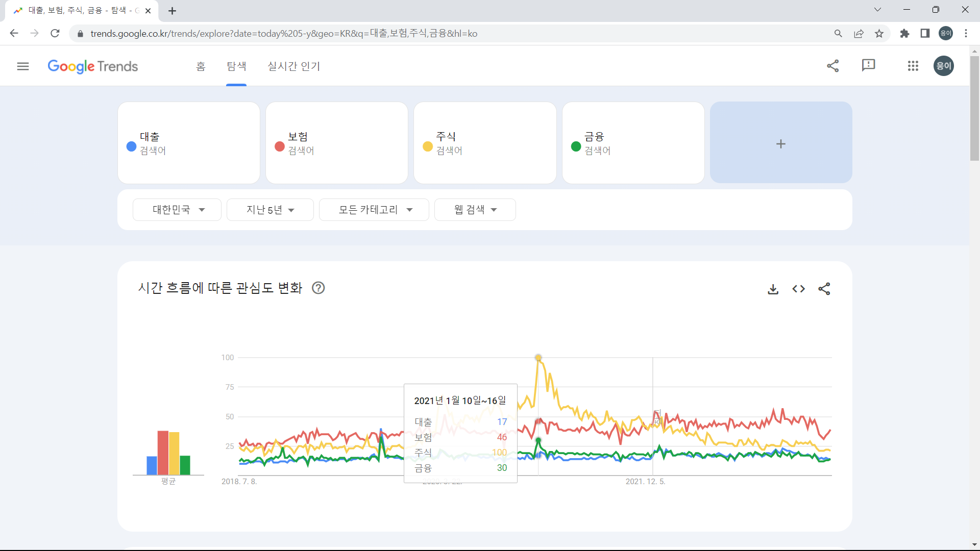Expand the 모든 카테고리 category dropdown

(374, 209)
